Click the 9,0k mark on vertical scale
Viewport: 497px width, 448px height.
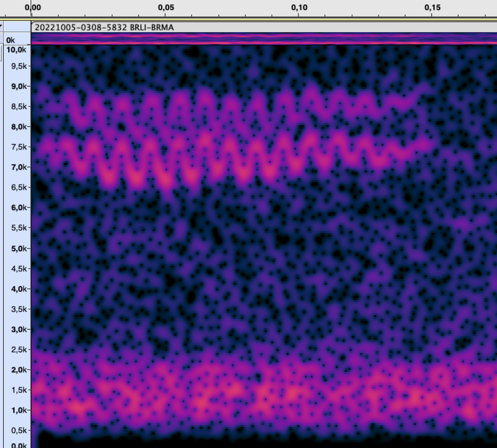18,87
